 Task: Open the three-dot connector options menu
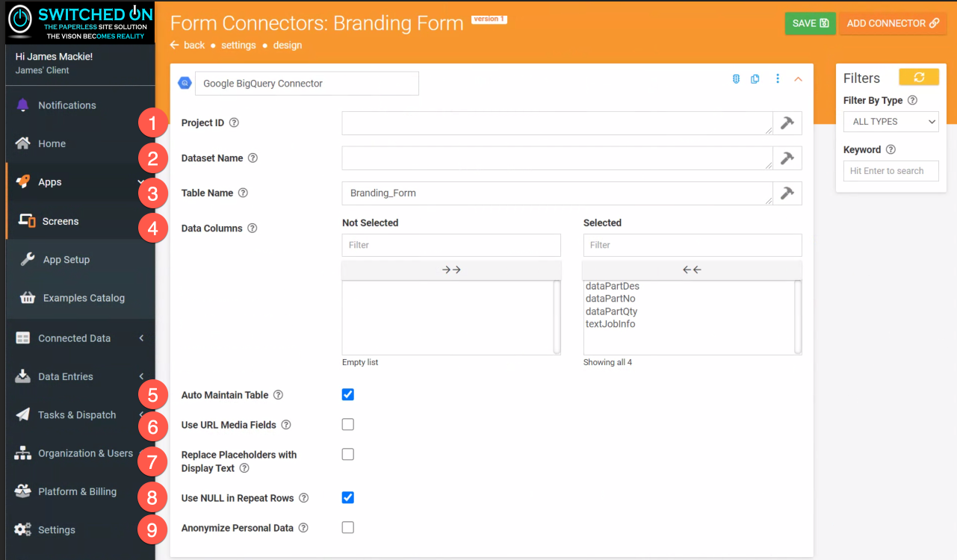click(x=778, y=79)
